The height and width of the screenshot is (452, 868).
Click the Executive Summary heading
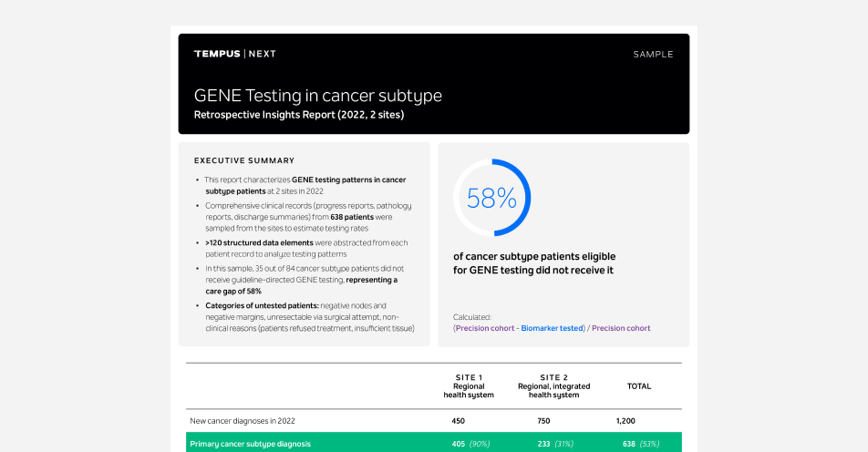tap(244, 160)
